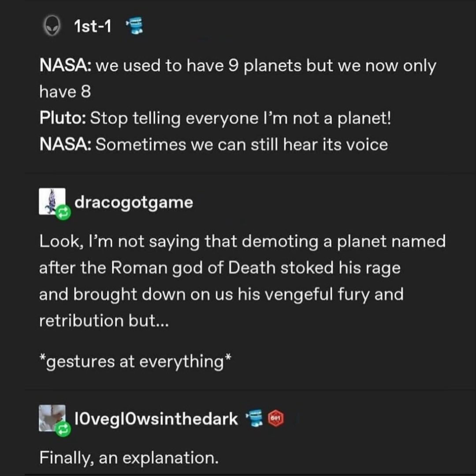Click the line Sometimes we can still hear its voice
This screenshot has width=476, height=476.
[x=213, y=143]
